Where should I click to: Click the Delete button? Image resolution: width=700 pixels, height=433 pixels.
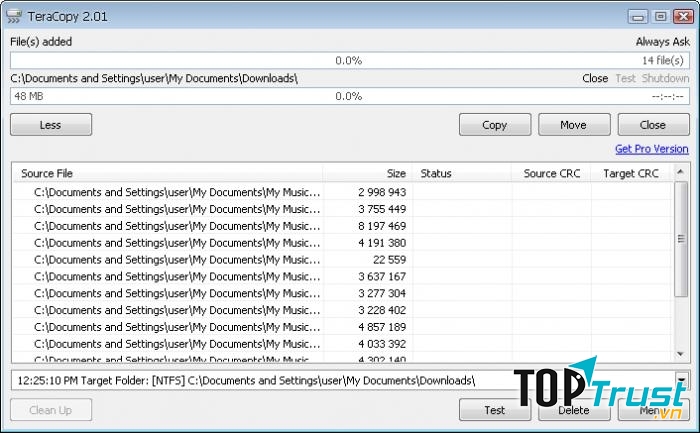point(574,410)
